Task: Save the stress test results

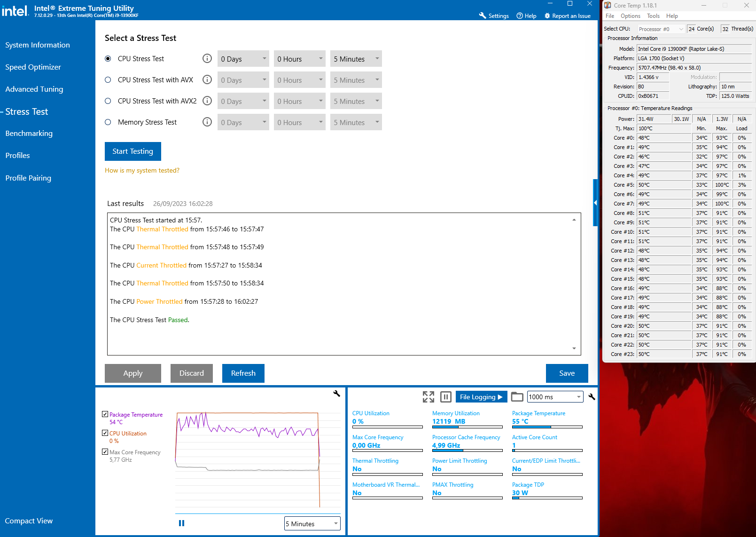Action: (x=567, y=373)
